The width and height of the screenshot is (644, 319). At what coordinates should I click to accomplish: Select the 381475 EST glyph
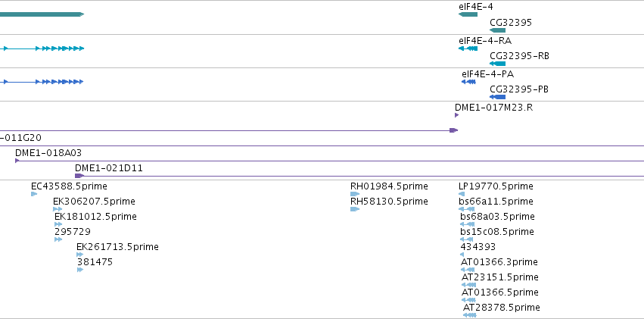click(x=80, y=270)
